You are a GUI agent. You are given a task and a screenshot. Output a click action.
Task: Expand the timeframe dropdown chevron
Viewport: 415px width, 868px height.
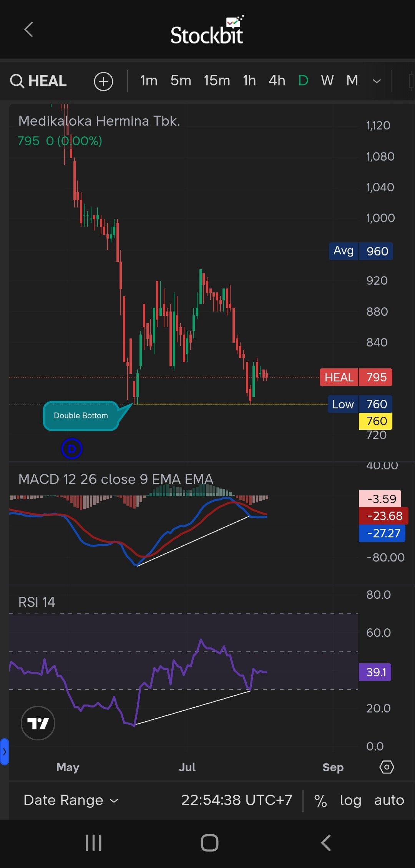tap(377, 81)
